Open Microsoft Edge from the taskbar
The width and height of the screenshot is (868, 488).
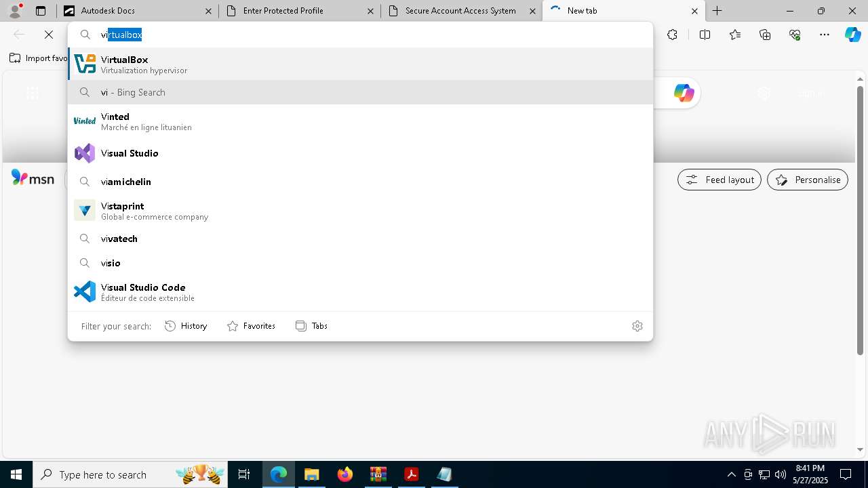[279, 474]
